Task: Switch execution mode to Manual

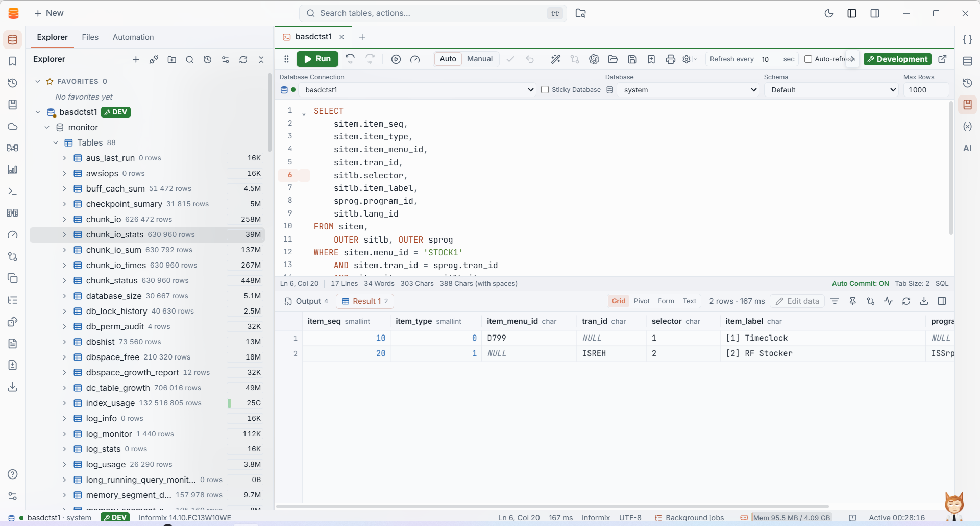Action: pos(480,59)
